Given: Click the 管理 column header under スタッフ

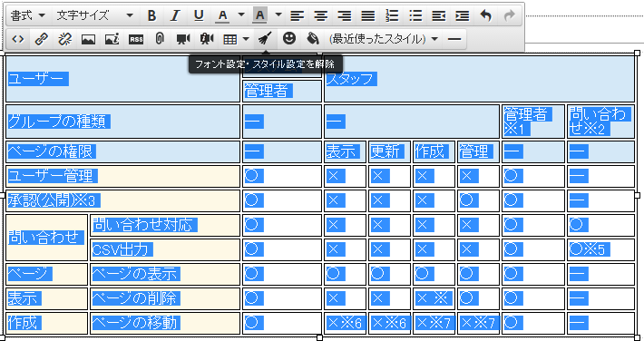Looking at the screenshot, I should [478, 151].
